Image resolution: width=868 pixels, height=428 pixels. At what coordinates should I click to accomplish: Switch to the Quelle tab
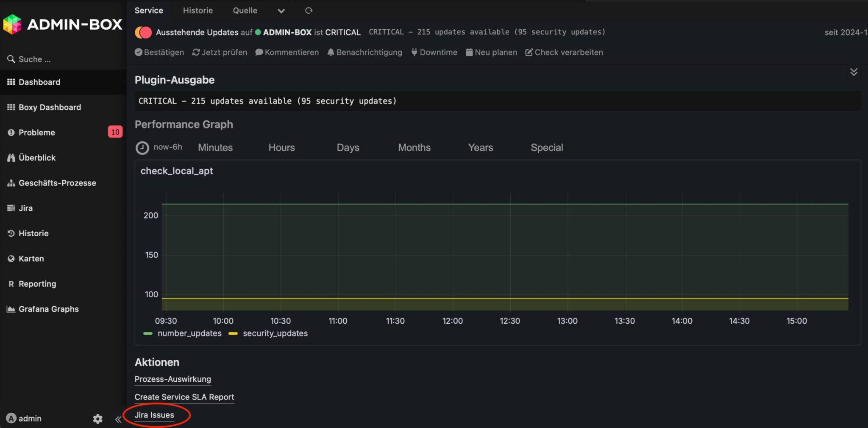[245, 10]
